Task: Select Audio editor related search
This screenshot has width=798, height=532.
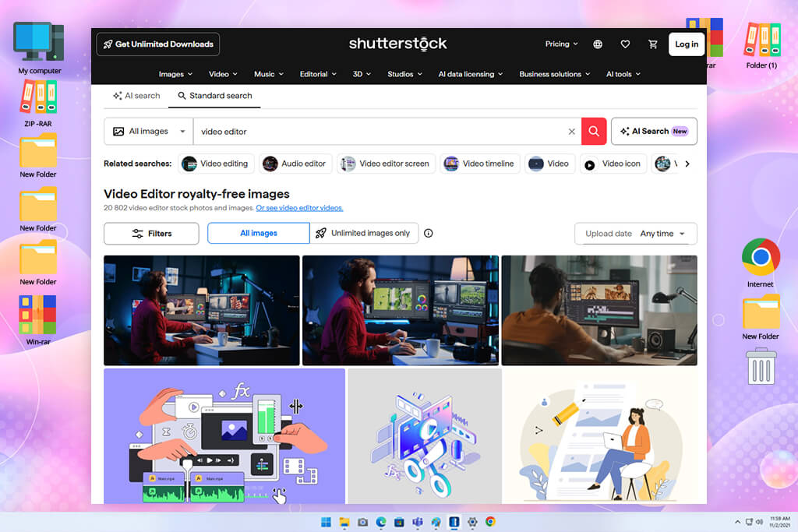Action: pyautogui.click(x=295, y=164)
